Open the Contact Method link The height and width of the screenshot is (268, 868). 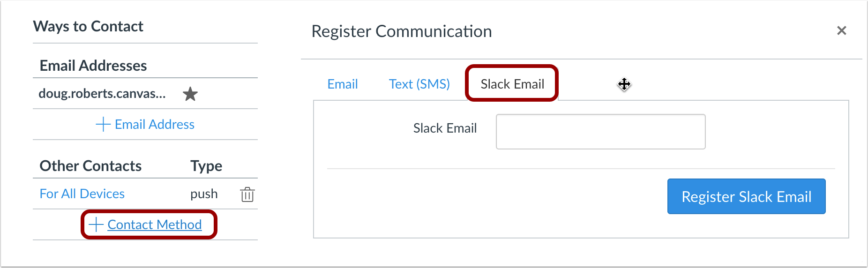coord(155,224)
